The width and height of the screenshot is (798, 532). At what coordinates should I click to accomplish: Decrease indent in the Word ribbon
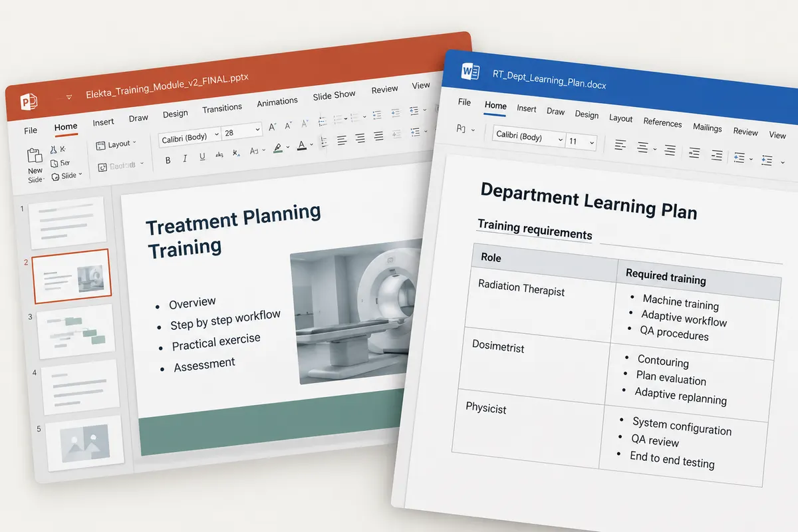[x=694, y=152]
